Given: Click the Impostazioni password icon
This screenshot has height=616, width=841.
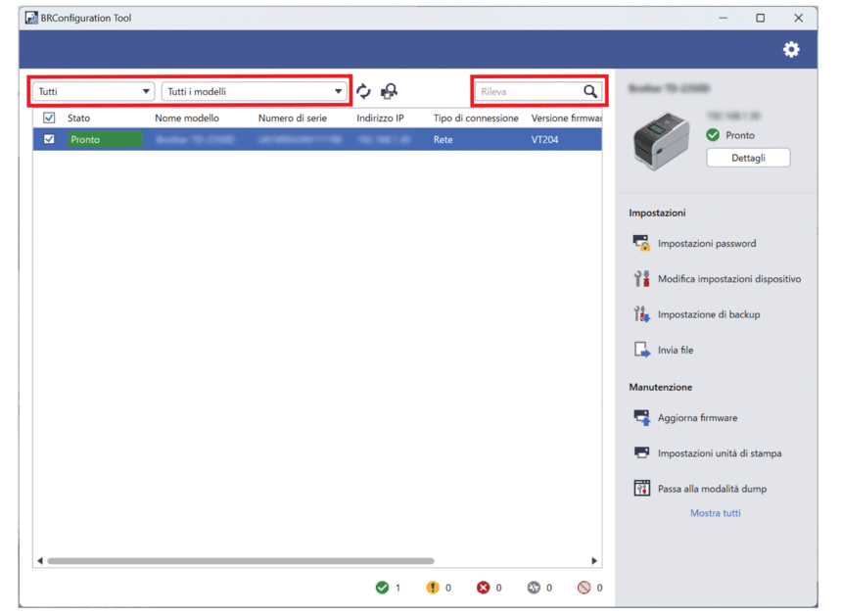Looking at the screenshot, I should (641, 243).
